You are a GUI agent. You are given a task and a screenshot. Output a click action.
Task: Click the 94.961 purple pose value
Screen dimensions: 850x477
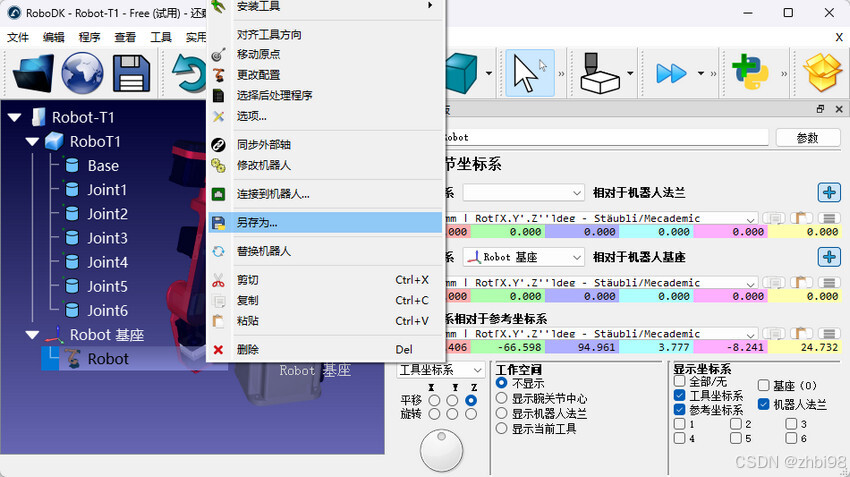[x=582, y=347]
